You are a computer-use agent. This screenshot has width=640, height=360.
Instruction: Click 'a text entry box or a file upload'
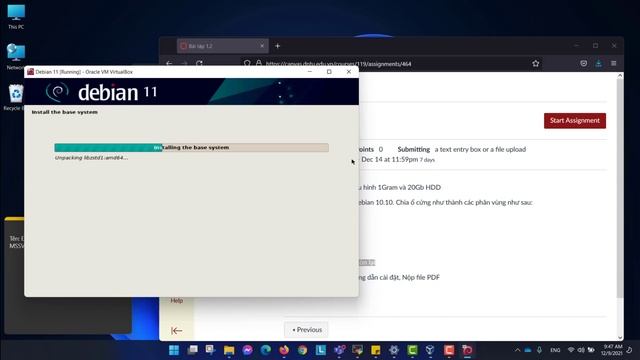[480, 149]
